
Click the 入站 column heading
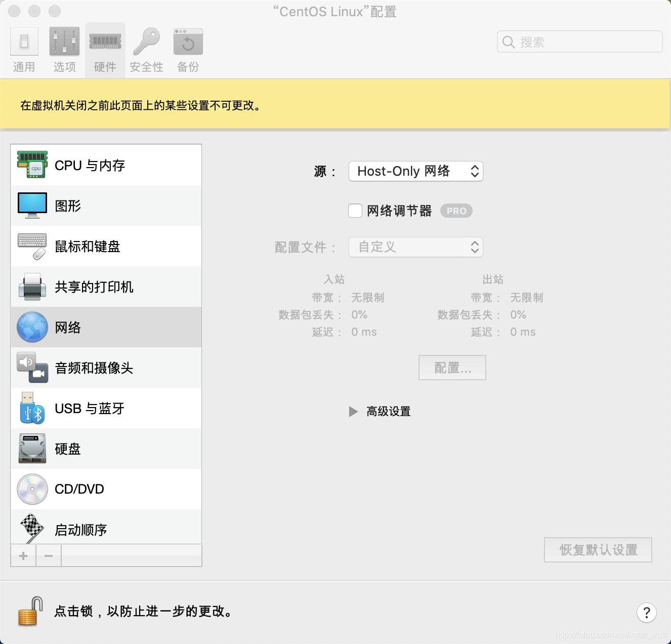(334, 279)
